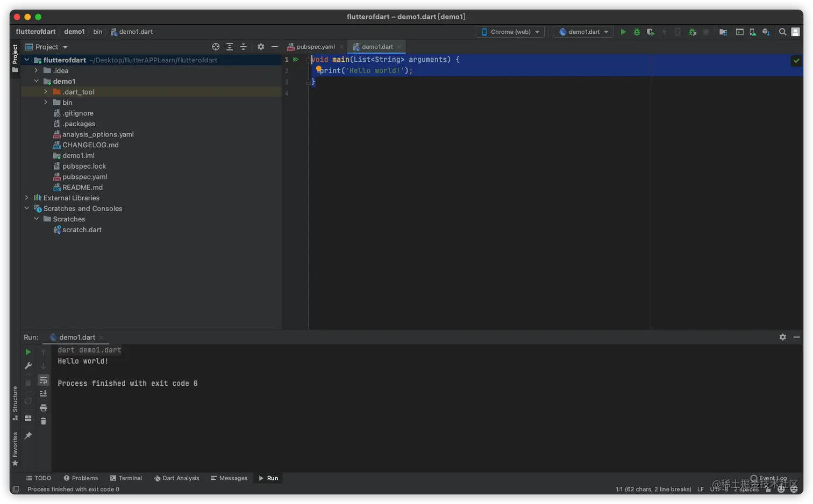Open the Problems tool window tab
The height and width of the screenshot is (504, 813).
click(81, 478)
